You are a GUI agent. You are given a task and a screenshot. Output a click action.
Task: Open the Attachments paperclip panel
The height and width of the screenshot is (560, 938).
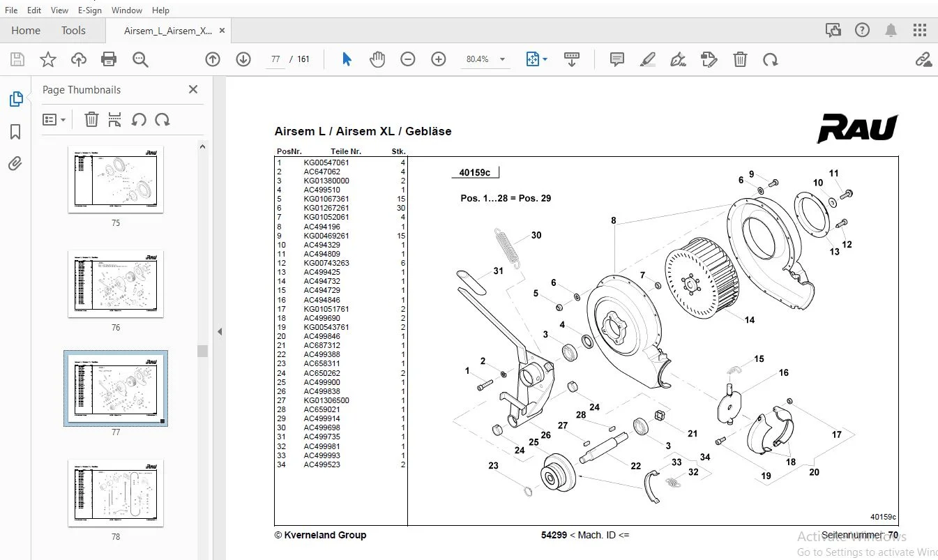point(15,164)
